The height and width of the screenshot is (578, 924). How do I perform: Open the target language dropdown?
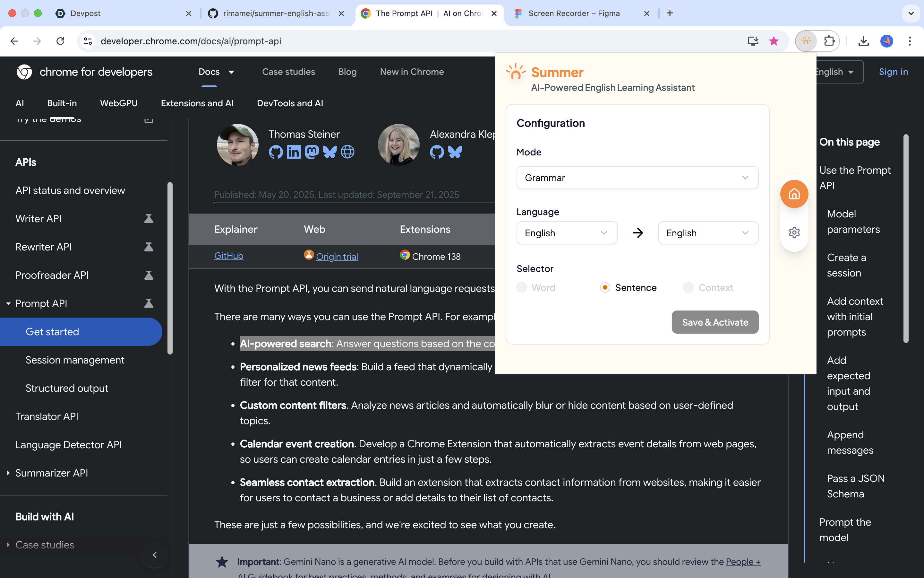point(708,233)
